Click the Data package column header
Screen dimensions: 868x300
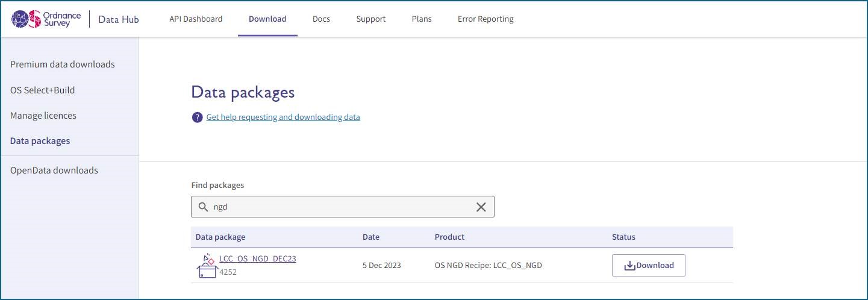[x=220, y=237]
